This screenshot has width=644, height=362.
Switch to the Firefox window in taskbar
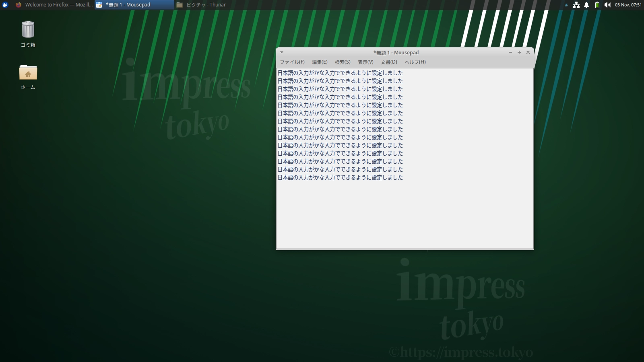click(x=54, y=5)
